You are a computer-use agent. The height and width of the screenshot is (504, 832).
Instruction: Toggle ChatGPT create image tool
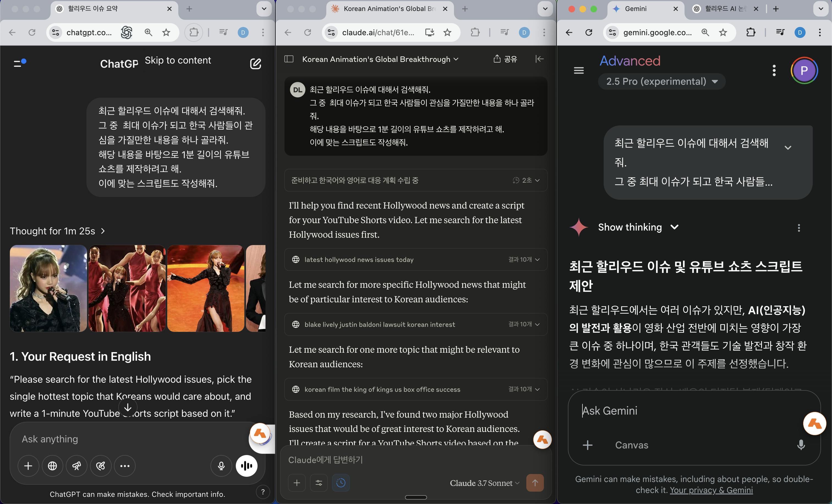coord(101,466)
